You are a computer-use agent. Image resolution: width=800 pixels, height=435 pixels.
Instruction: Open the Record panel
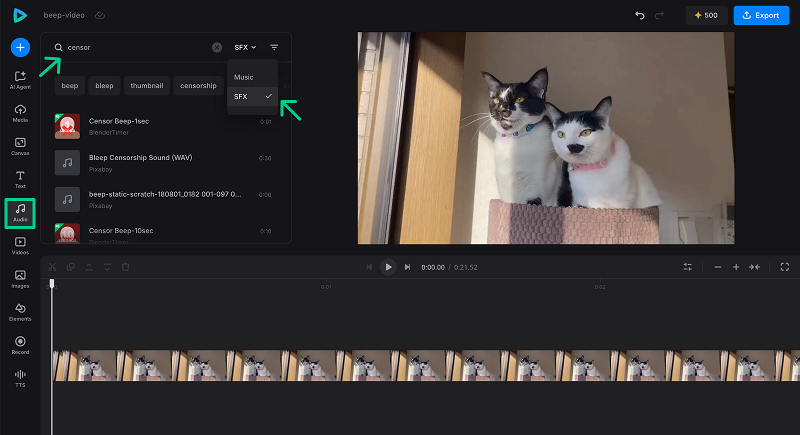point(20,345)
